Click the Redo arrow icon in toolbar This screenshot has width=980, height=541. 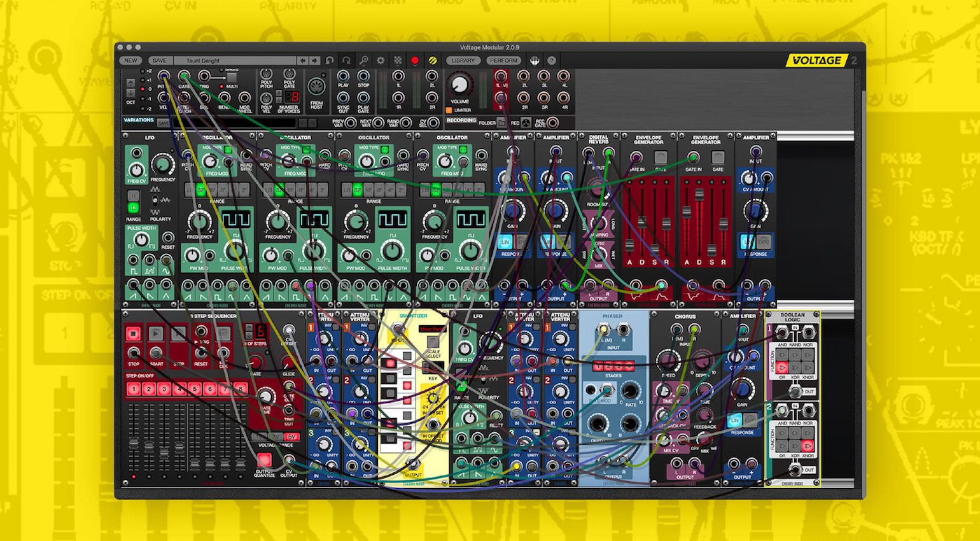pyautogui.click(x=346, y=60)
